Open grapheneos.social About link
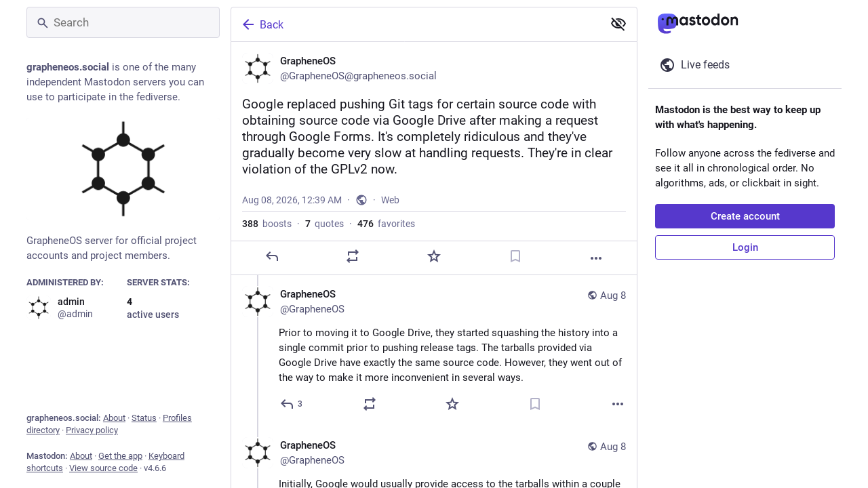Image resolution: width=868 pixels, height=488 pixels. [114, 418]
